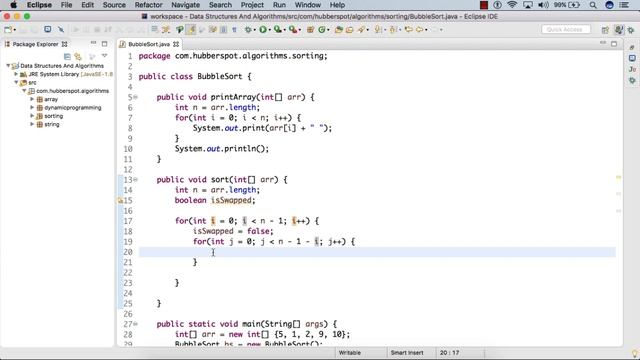Open the Source menu
Image resolution: width=640 pixels, height=360 pixels.
point(114,5)
